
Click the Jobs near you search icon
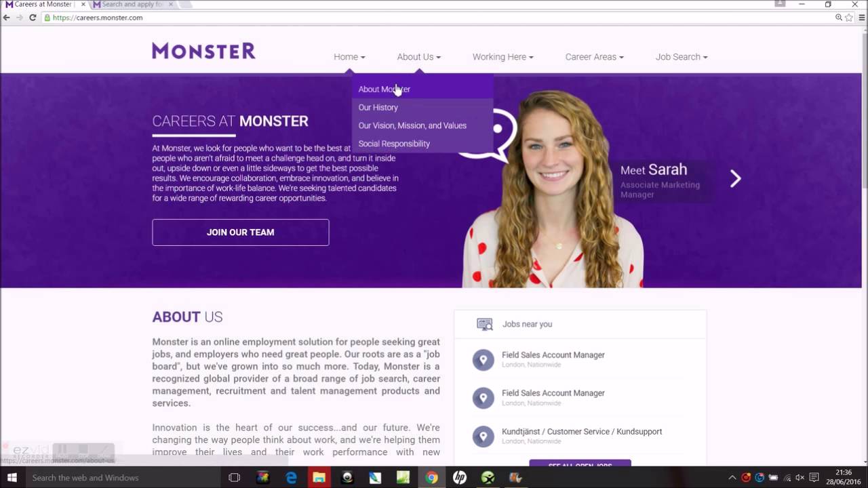click(484, 324)
